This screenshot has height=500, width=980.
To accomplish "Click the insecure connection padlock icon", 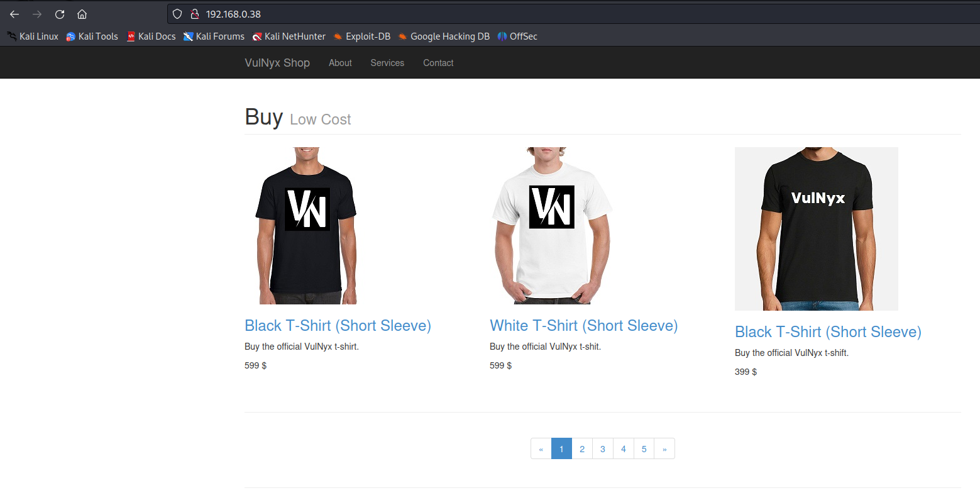I will (195, 14).
